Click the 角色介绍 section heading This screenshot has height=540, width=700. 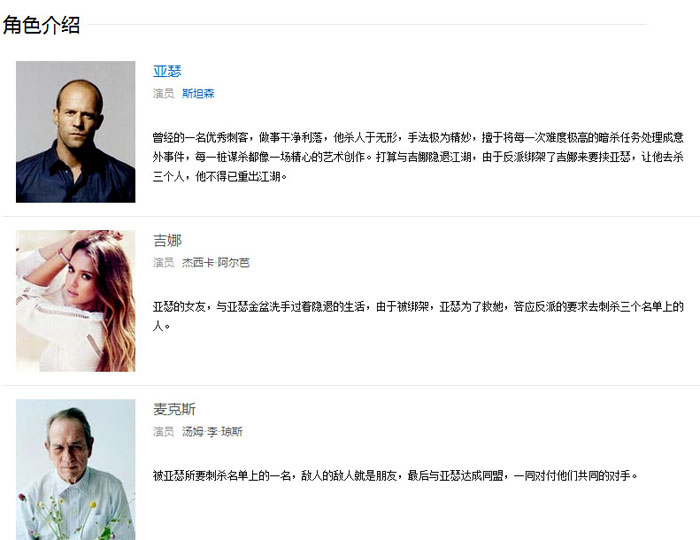41,25
